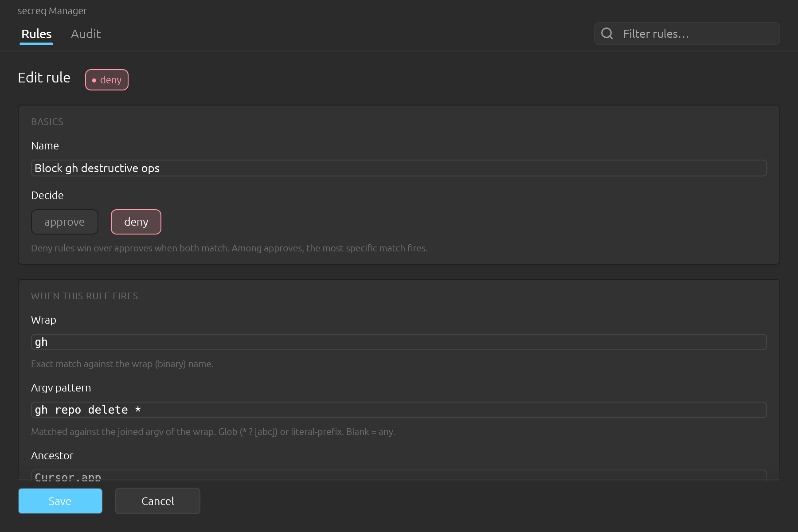Save the rule changes
The width and height of the screenshot is (798, 532).
pos(60,501)
